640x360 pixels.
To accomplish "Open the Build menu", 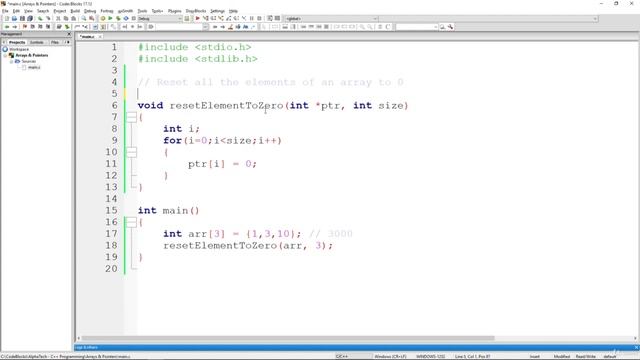I will [x=75, y=11].
